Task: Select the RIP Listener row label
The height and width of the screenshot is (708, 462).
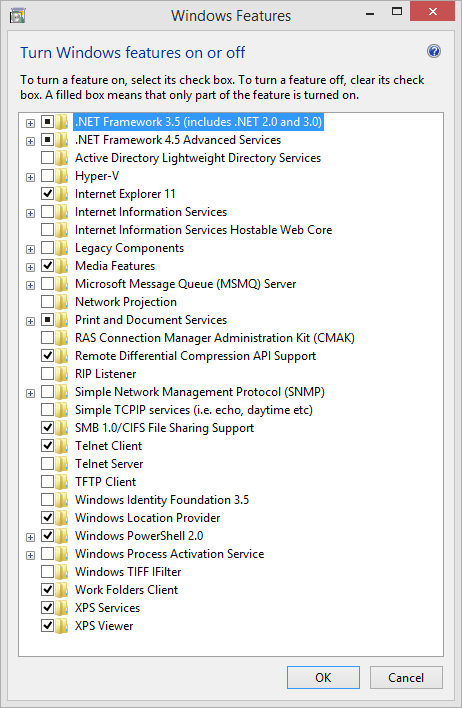Action: coord(105,374)
